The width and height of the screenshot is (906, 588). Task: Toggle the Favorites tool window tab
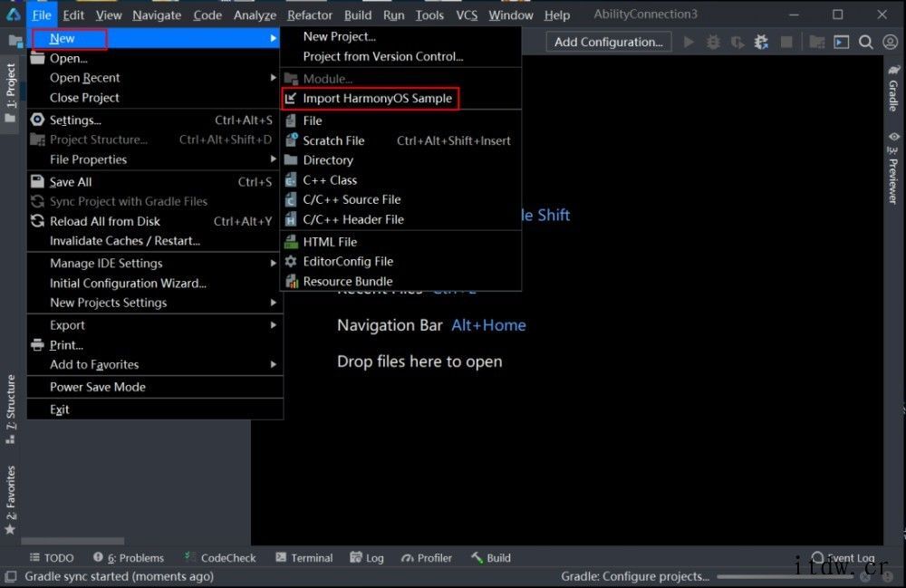[x=10, y=499]
